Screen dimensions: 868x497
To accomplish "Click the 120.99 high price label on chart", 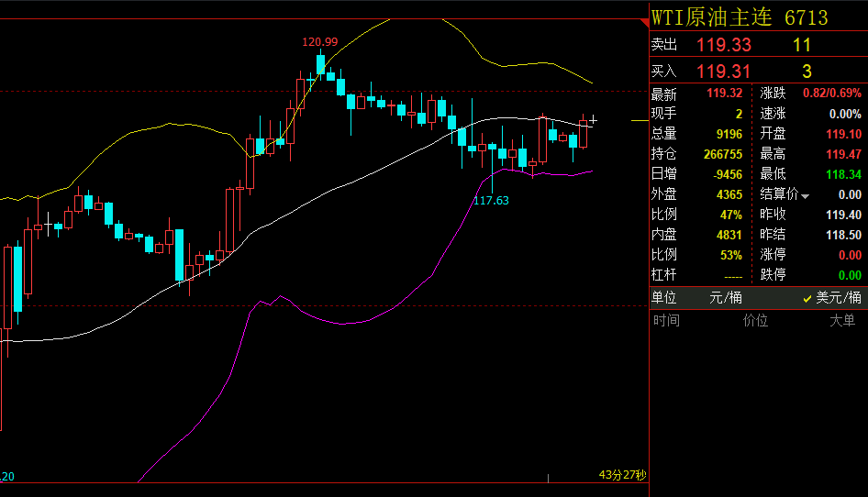I will (319, 42).
